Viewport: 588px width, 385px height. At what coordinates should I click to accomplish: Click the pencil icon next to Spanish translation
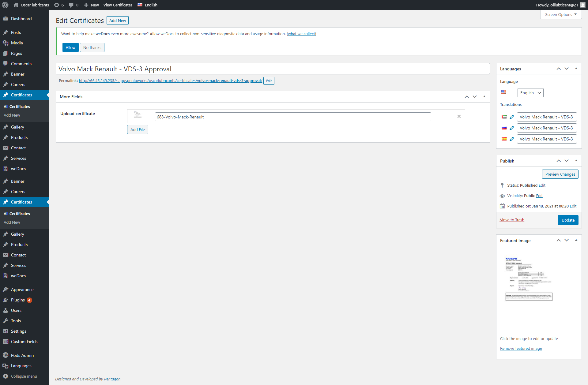tap(512, 139)
